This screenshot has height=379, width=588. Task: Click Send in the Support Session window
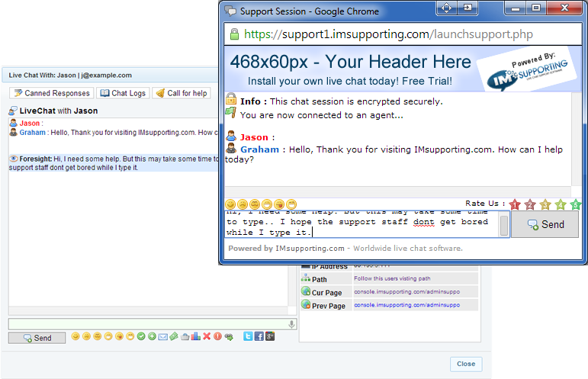(x=545, y=224)
